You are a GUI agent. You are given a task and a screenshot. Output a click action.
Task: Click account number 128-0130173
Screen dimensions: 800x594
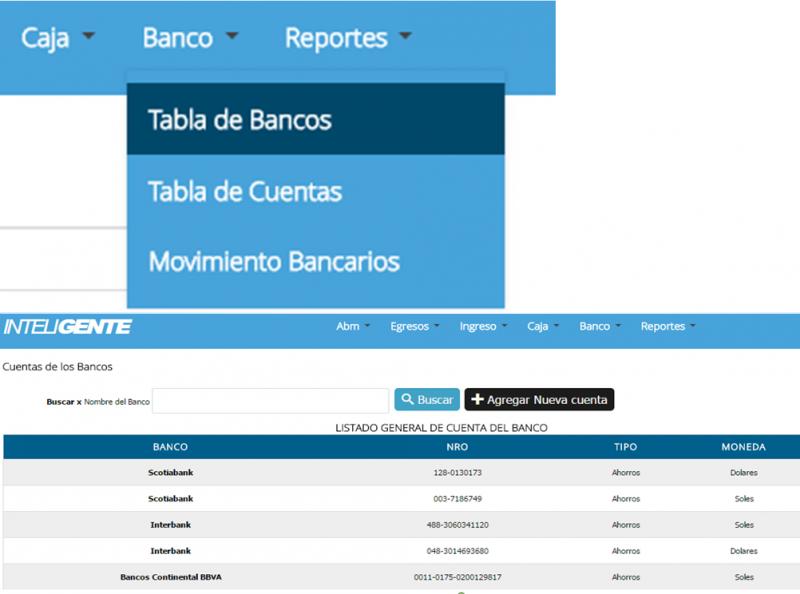click(458, 473)
